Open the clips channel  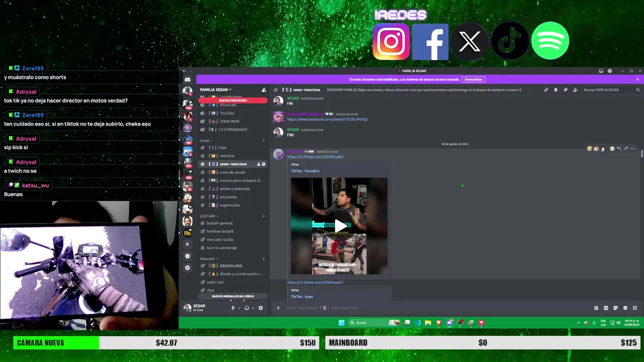pyautogui.click(x=232, y=148)
